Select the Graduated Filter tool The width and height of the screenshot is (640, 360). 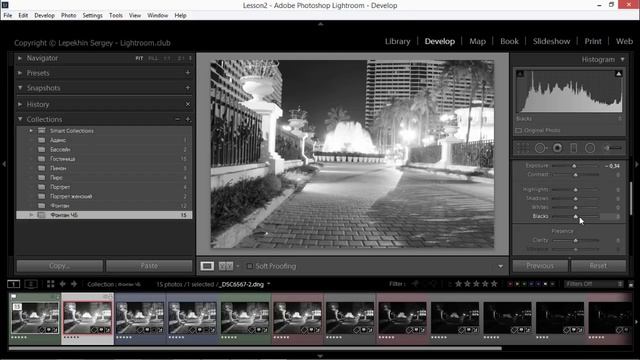pos(573,148)
